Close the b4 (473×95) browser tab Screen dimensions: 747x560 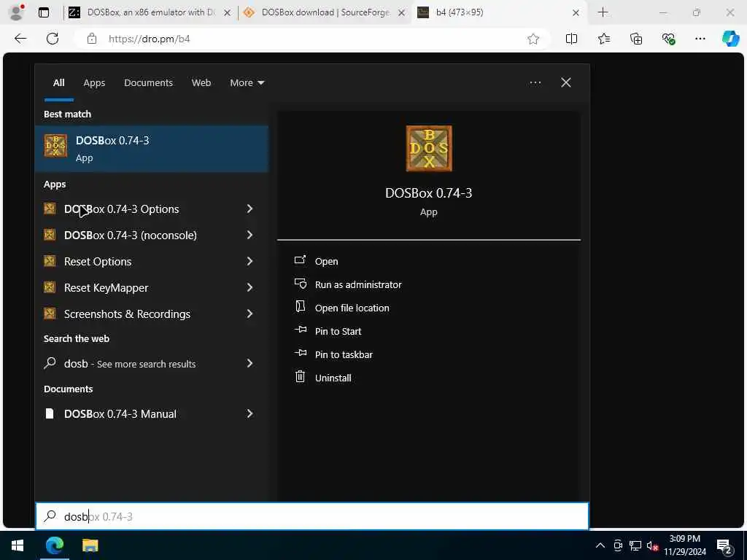pos(576,13)
